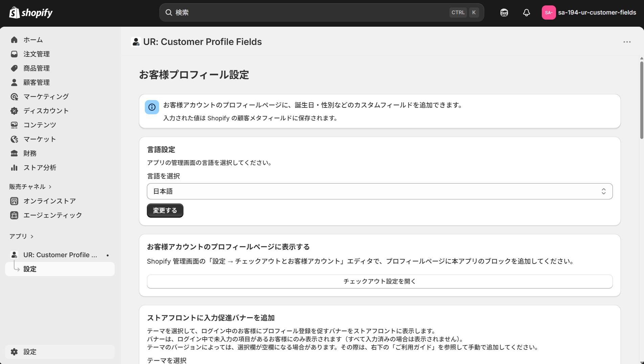This screenshot has width=644, height=364.
Task: Click the Shopify logo
Action: click(31, 13)
